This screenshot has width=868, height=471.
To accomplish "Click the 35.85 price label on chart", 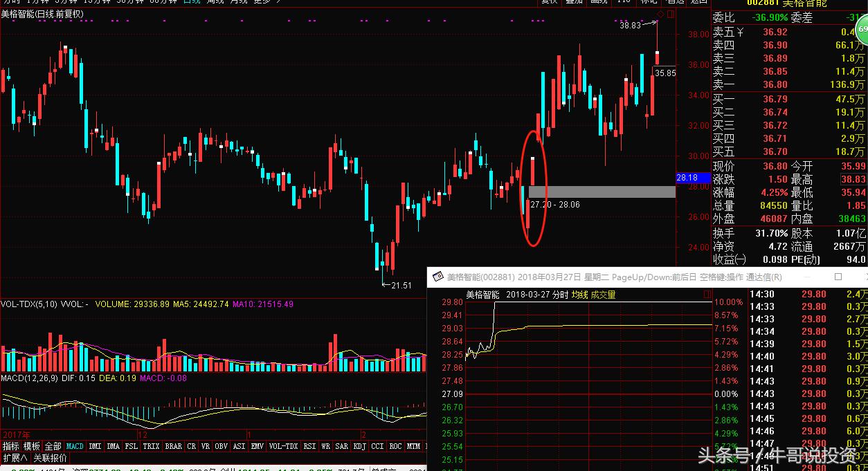I will (666, 72).
